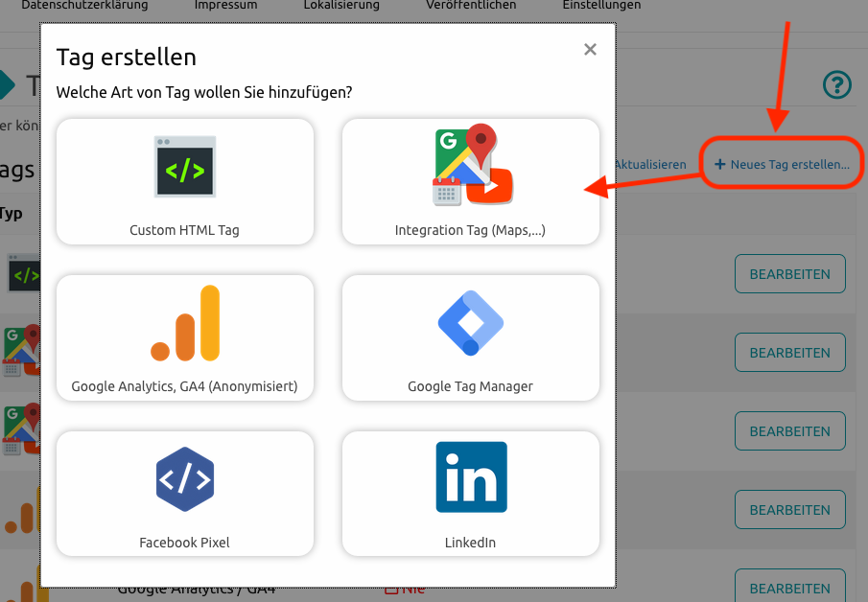Click the Google Tag Manager label text
This screenshot has width=868, height=602.
(470, 386)
